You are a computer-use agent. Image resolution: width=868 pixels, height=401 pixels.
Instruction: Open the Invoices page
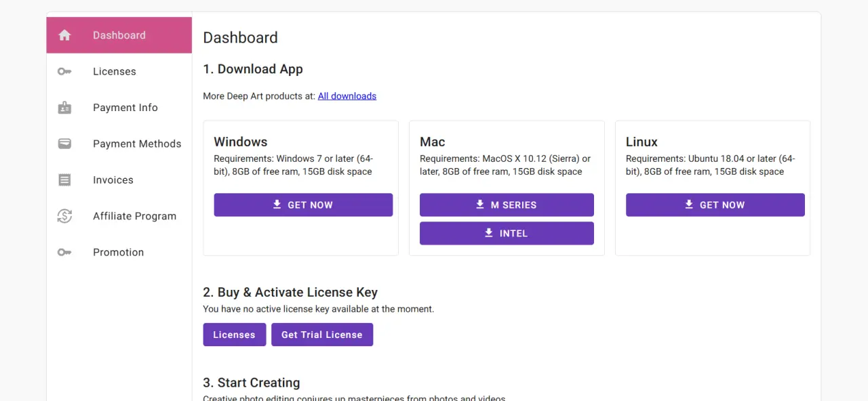point(119,180)
